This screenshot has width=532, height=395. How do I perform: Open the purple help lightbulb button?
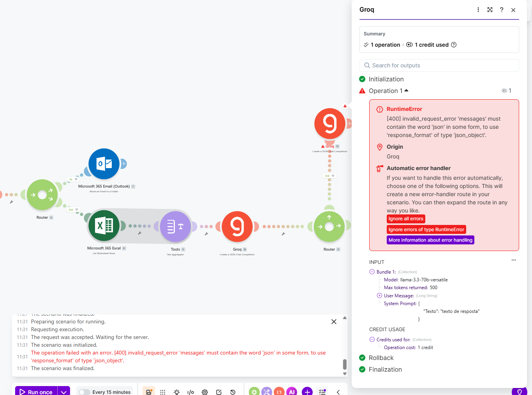tap(520, 391)
